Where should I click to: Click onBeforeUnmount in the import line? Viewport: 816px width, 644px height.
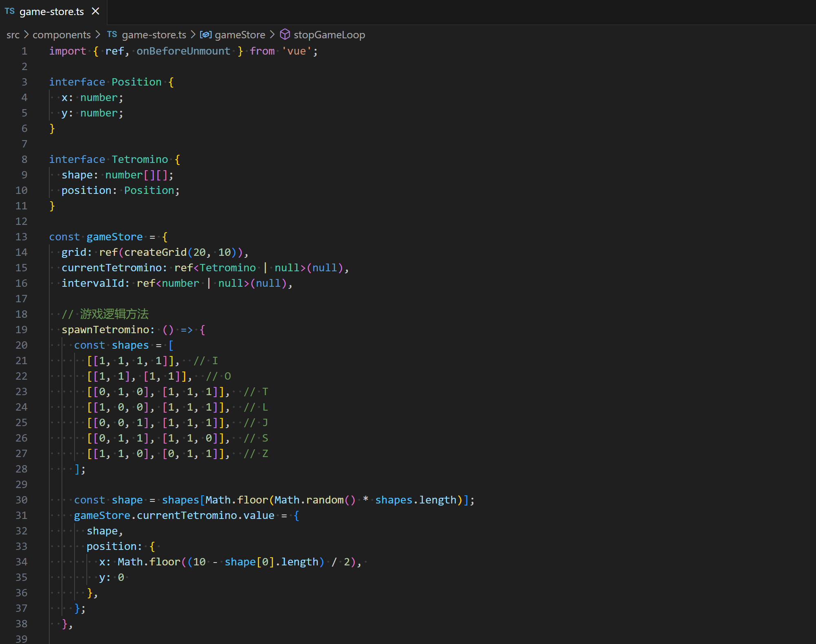pos(183,51)
